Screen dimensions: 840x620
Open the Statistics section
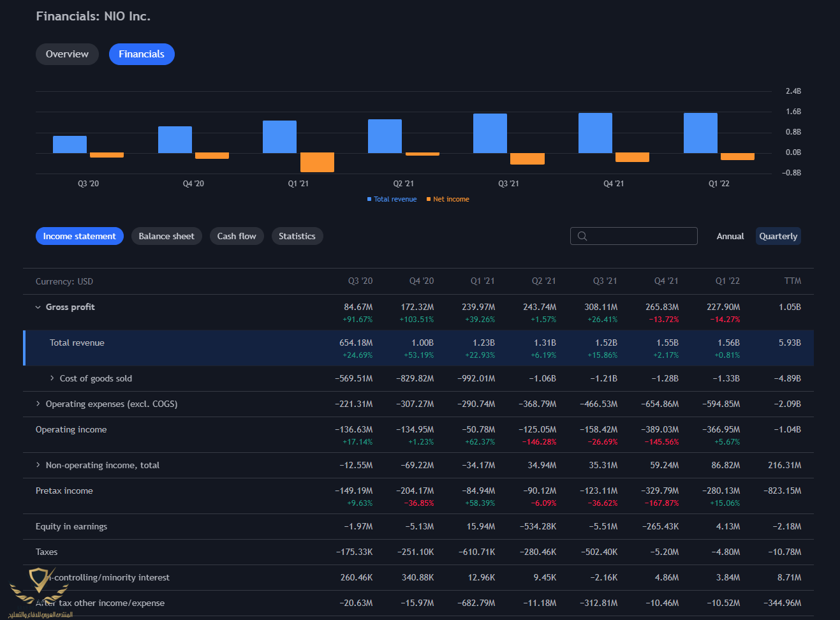[297, 236]
